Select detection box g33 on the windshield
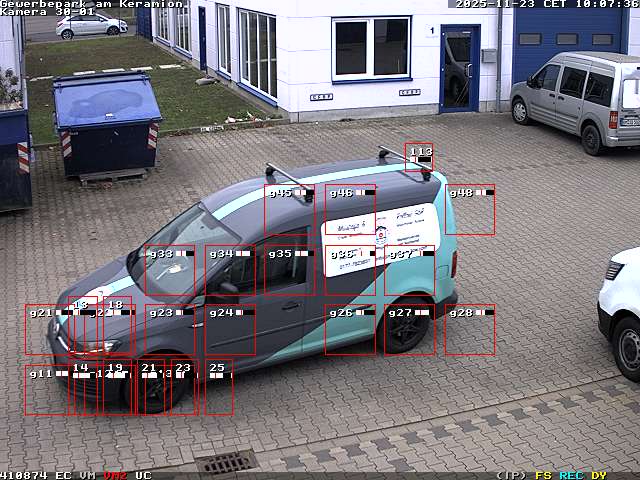 pyautogui.click(x=169, y=270)
